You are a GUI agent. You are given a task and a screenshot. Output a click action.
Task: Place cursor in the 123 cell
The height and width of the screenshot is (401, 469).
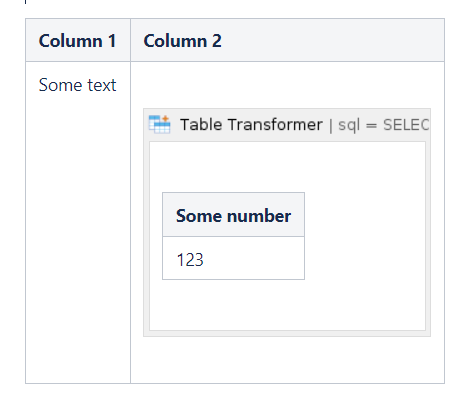click(x=233, y=258)
